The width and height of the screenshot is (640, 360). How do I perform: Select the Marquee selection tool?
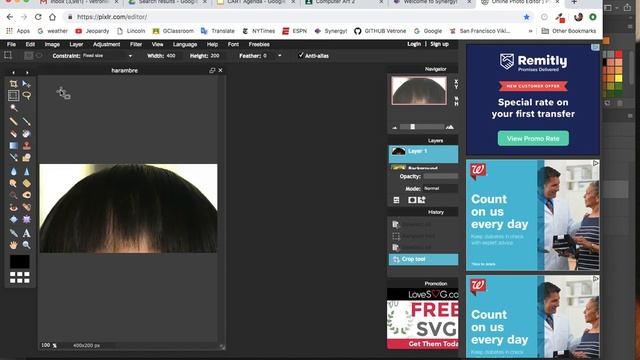pos(13,96)
